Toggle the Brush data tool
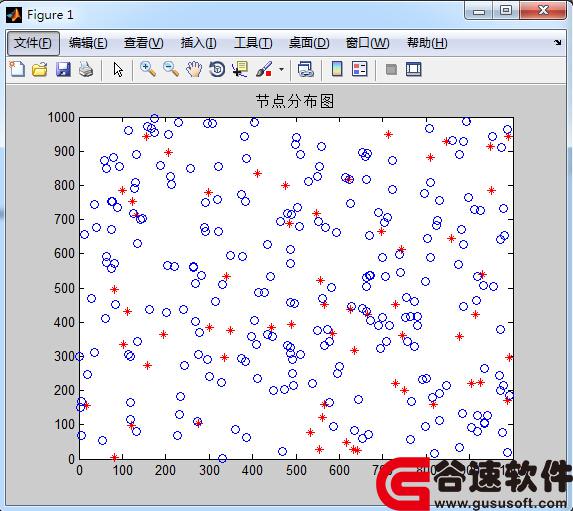The image size is (573, 511). click(x=264, y=69)
